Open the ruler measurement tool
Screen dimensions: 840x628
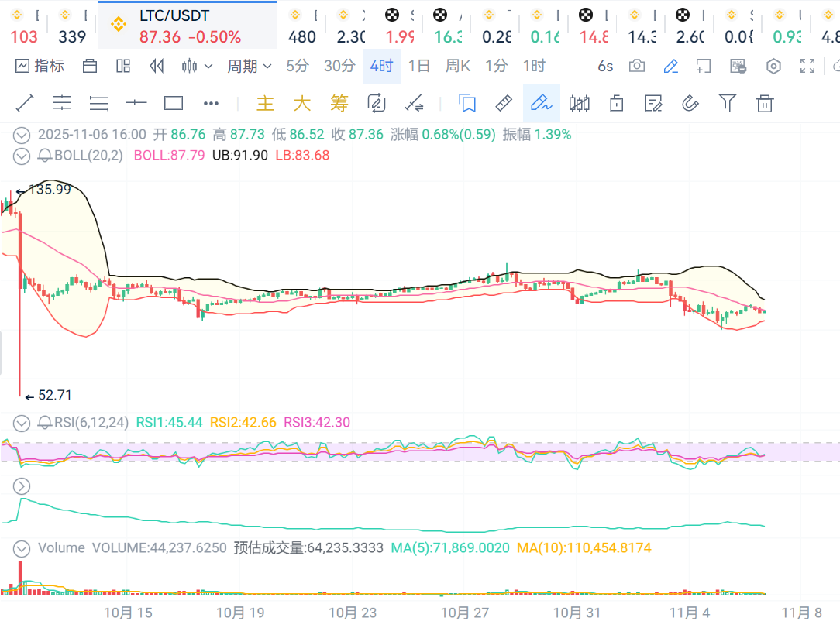(504, 103)
